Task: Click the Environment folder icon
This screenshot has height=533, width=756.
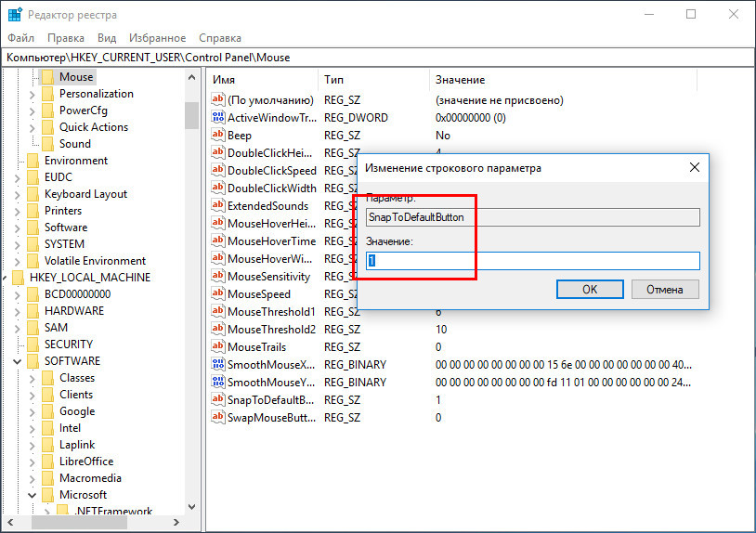Action: pos(33,161)
